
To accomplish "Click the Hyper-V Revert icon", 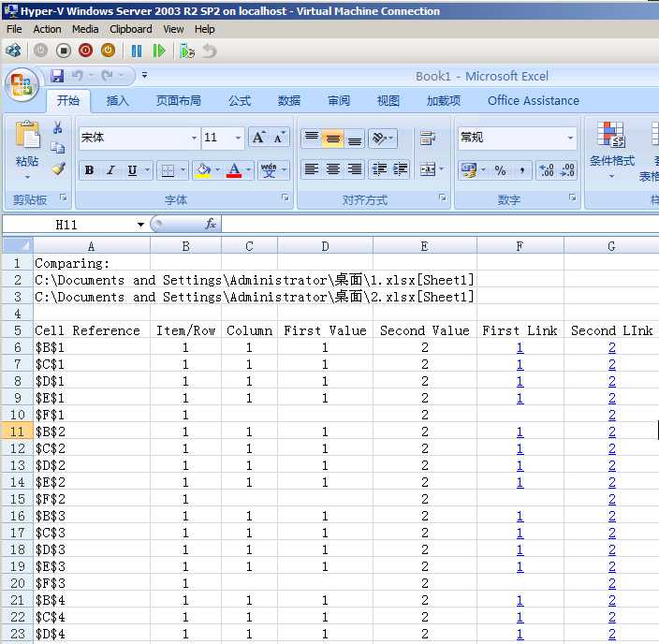I will pos(210,51).
